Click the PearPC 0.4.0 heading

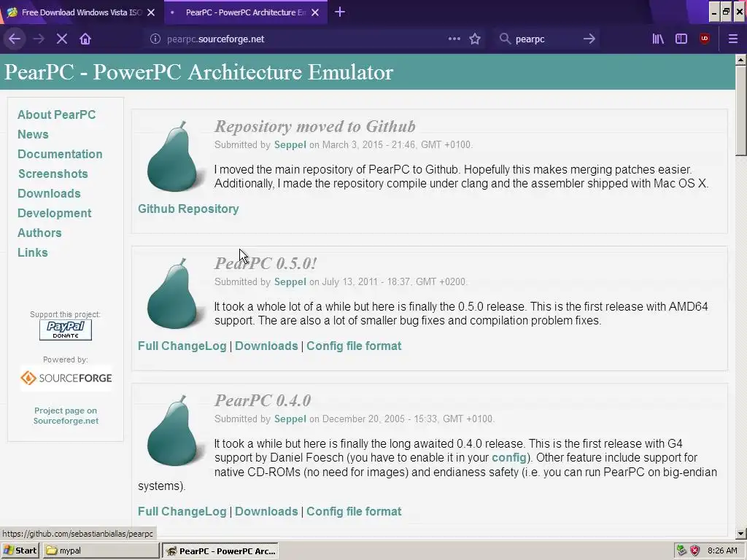coord(263,401)
